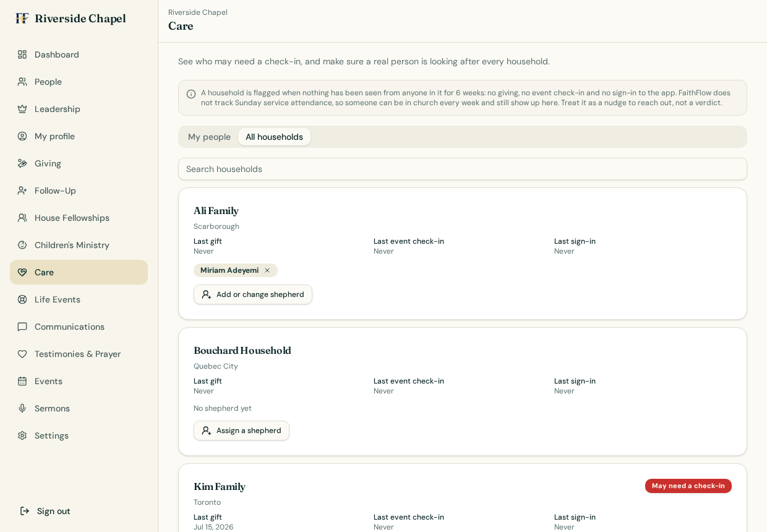Go to My profile
The image size is (767, 532).
click(x=79, y=136)
